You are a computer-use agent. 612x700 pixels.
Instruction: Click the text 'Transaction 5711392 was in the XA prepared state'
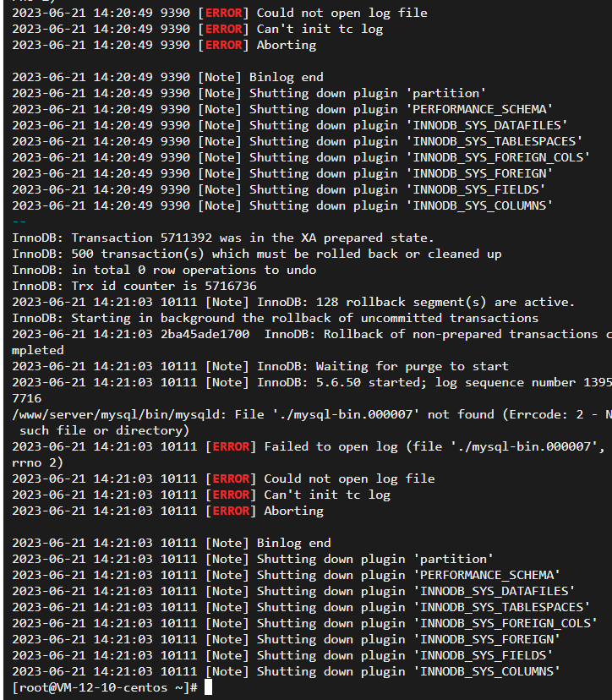point(253,238)
